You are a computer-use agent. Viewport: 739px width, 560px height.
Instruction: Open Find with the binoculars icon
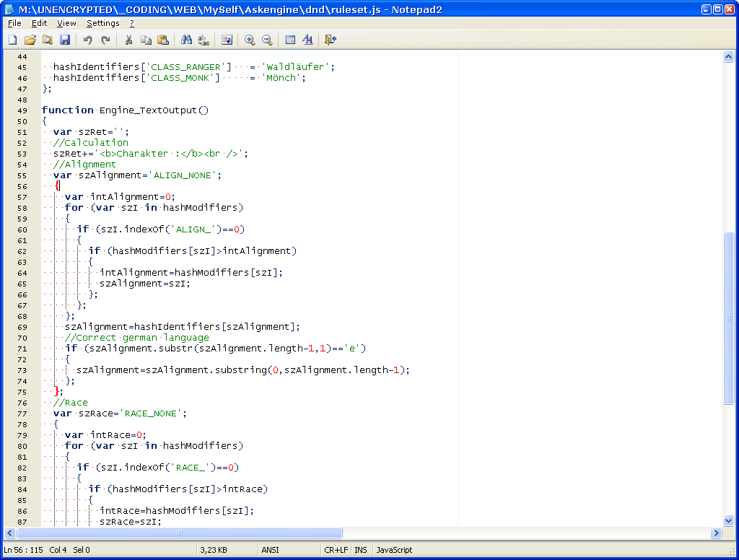tap(186, 40)
